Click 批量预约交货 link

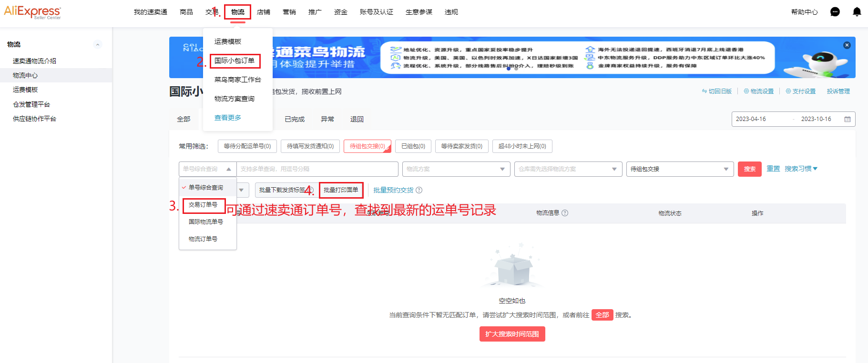(x=393, y=190)
